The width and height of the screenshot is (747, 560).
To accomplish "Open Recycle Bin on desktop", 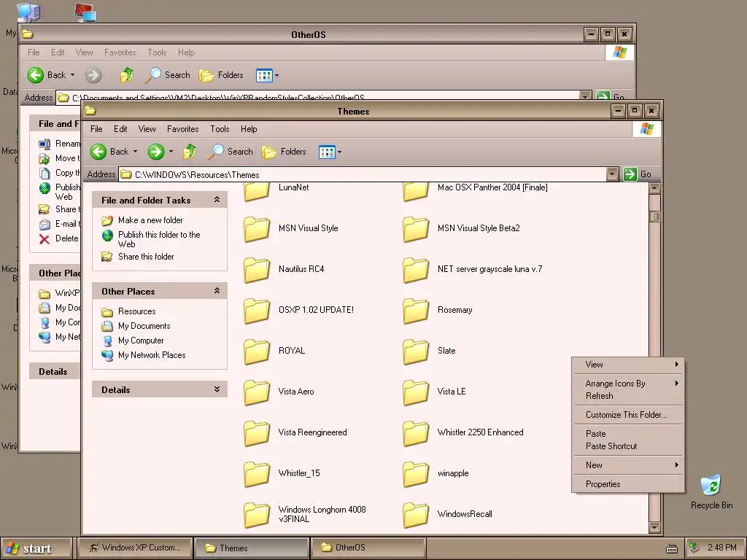I will 711,492.
